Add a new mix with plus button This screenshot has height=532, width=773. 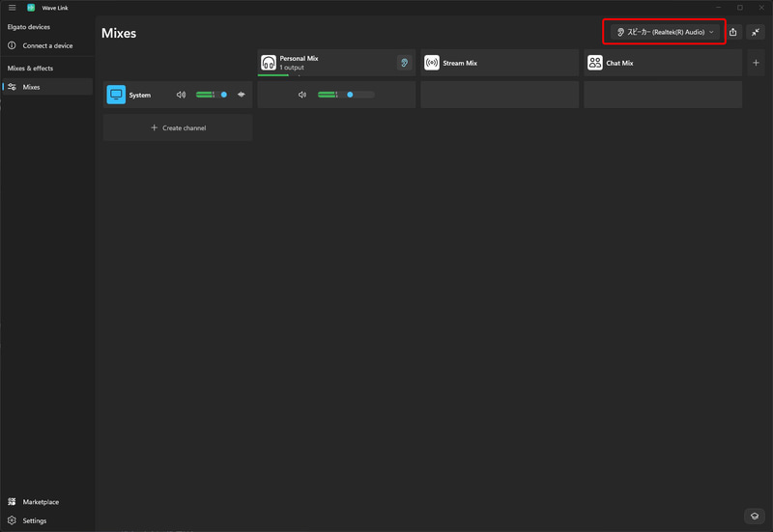pos(756,63)
